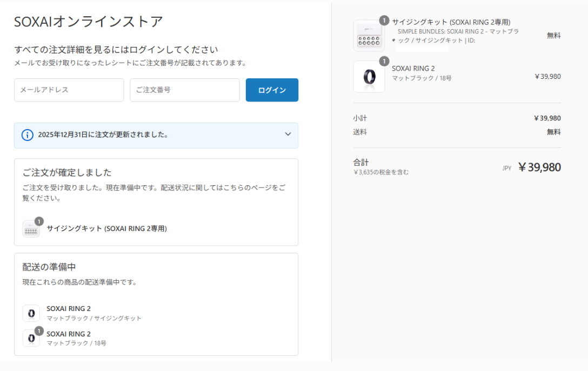This screenshot has height=371, width=588.
Task: Click SOXAI RING 2 title in order summary
Action: (413, 69)
